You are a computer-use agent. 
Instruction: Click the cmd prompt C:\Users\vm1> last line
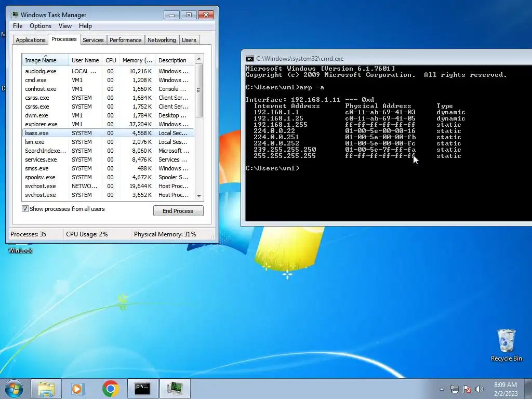pyautogui.click(x=272, y=168)
